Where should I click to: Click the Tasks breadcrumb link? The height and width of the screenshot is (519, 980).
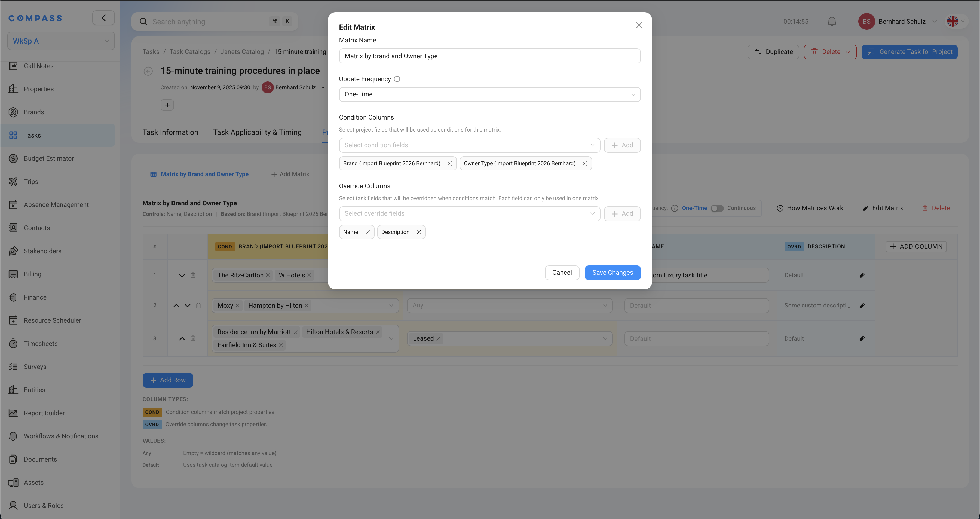(x=151, y=52)
